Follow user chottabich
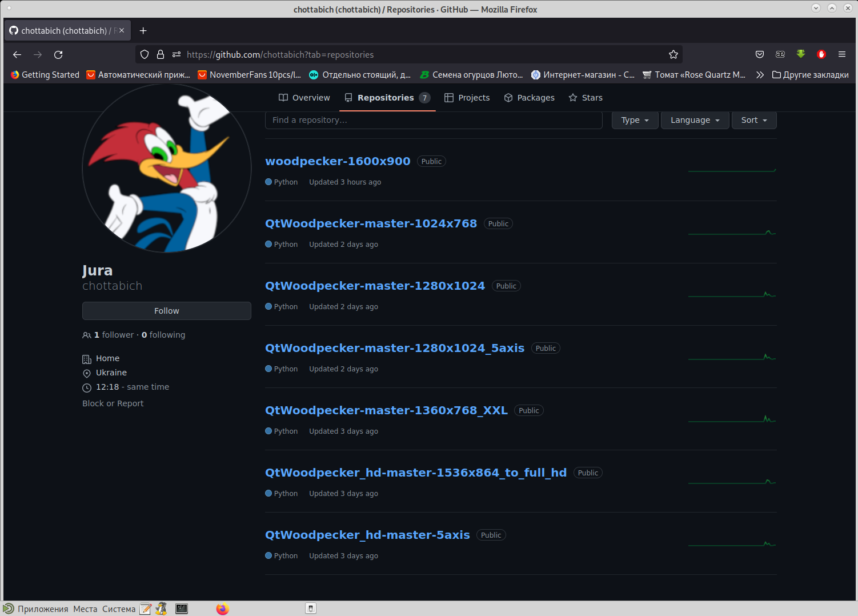 tap(167, 311)
